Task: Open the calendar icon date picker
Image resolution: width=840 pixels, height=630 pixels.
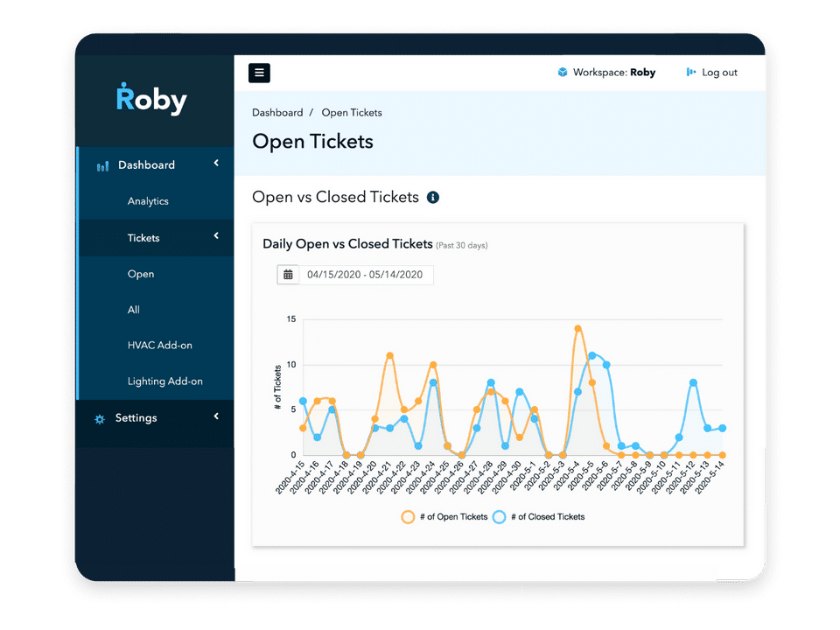Action: click(x=288, y=275)
